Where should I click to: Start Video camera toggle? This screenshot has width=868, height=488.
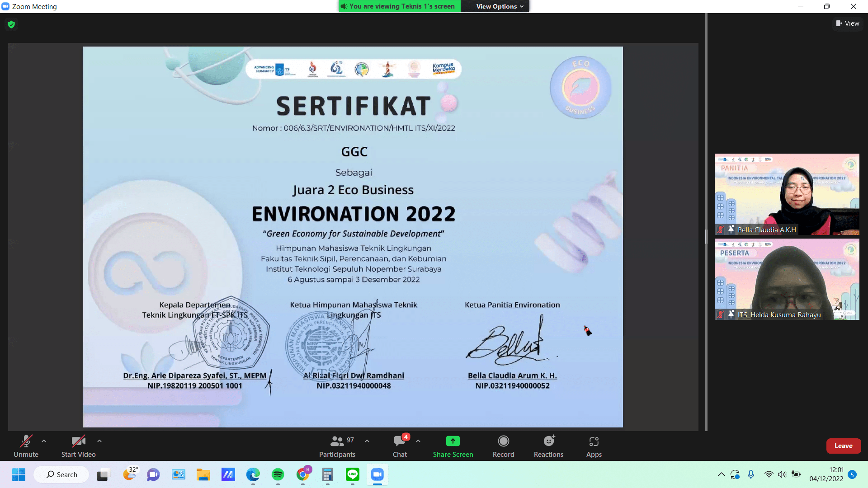(78, 446)
